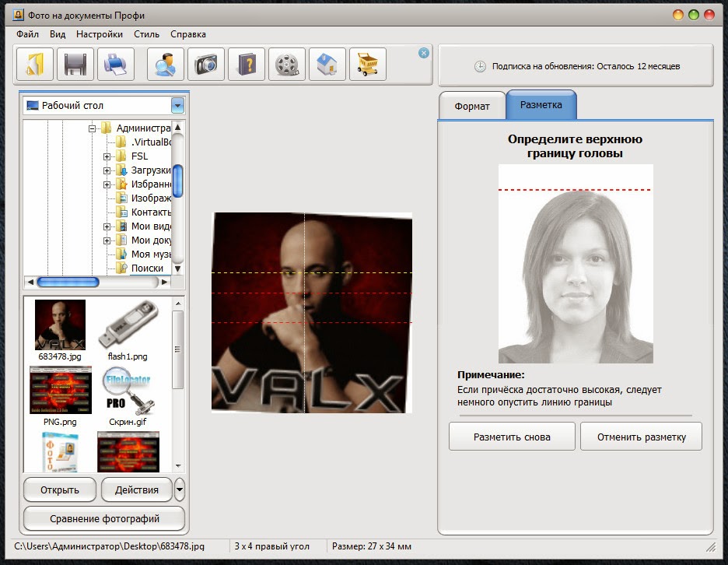This screenshot has width=728, height=565.
Task: Click the open photo folder toolbar icon
Action: tap(35, 64)
